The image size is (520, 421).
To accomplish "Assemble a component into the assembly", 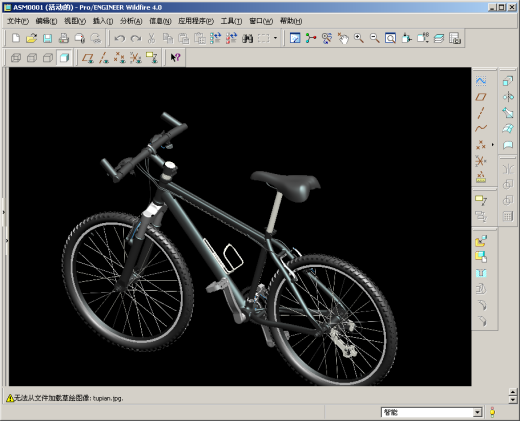I will 481,241.
